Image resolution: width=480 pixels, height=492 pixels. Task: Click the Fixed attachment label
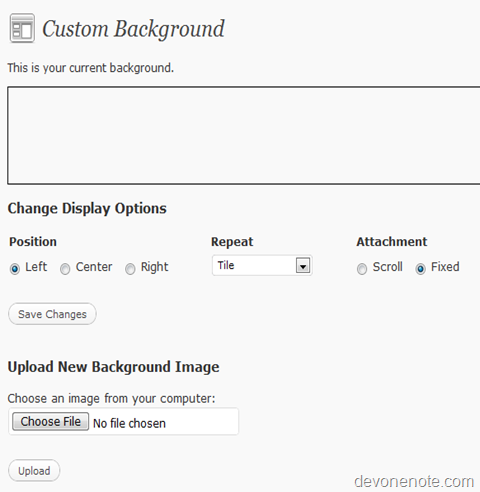click(x=445, y=267)
